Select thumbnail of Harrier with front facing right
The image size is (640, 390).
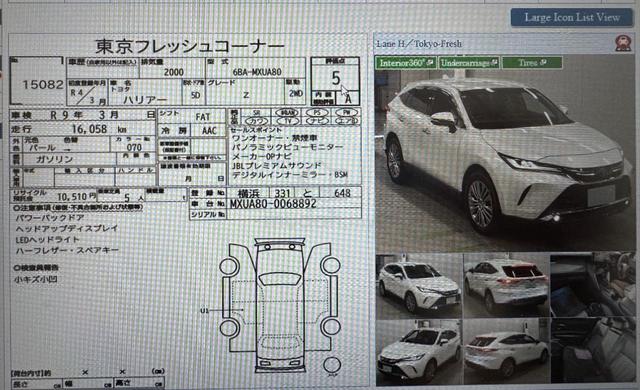419,286
